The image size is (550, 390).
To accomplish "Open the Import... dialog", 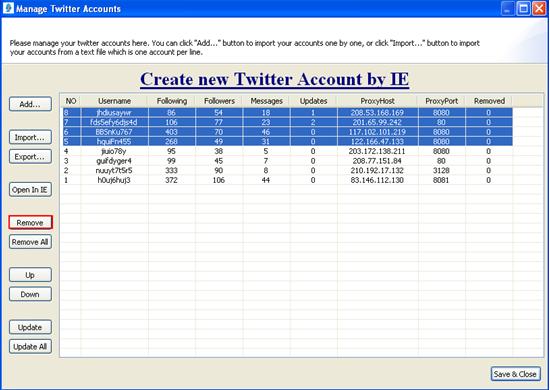I will tap(30, 137).
